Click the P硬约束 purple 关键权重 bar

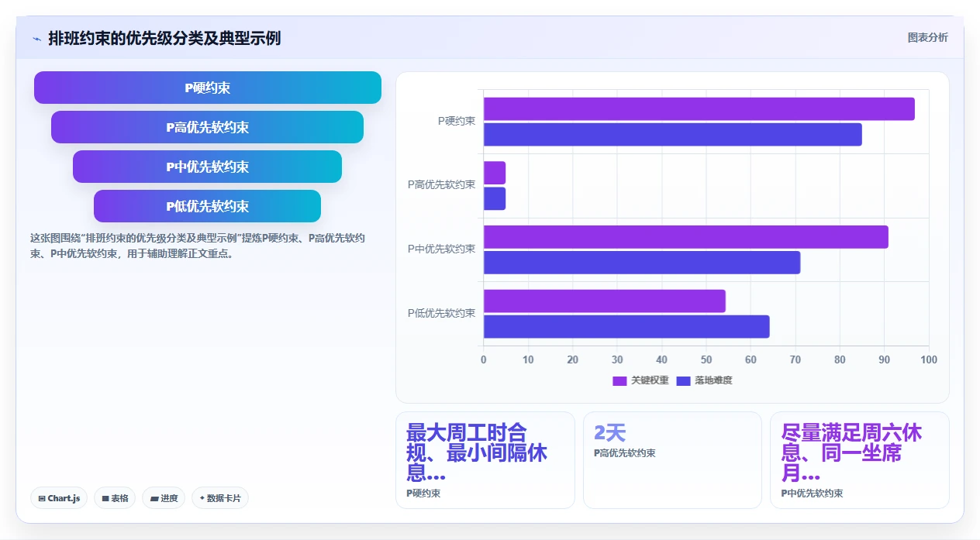click(x=699, y=109)
